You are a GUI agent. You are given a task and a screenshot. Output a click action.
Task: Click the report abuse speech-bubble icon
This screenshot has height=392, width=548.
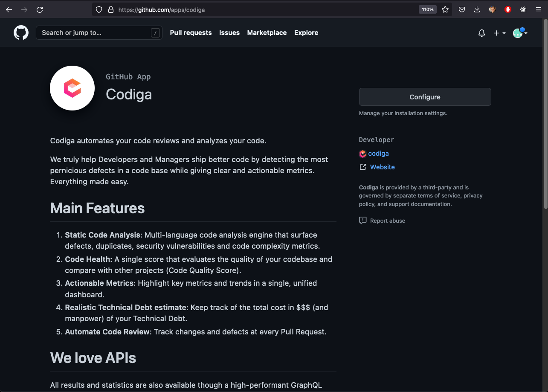(363, 221)
